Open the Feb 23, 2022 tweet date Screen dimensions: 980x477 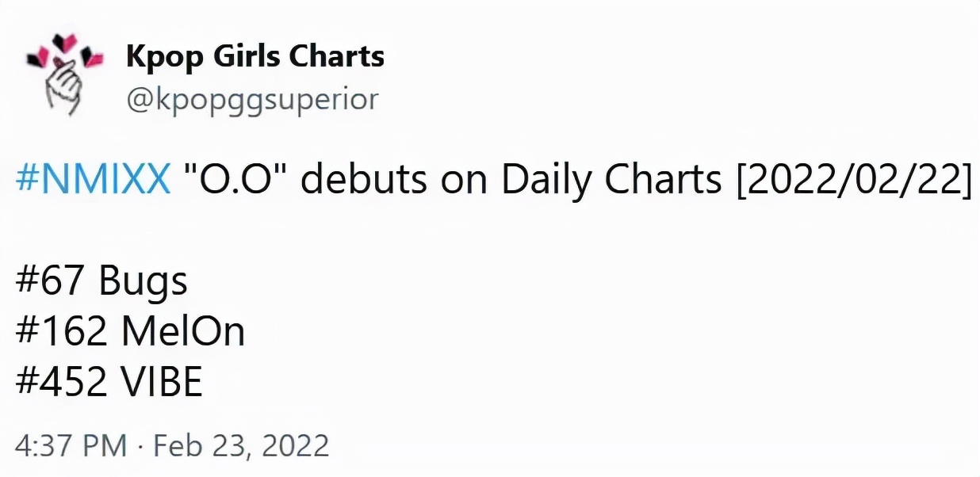tap(241, 445)
